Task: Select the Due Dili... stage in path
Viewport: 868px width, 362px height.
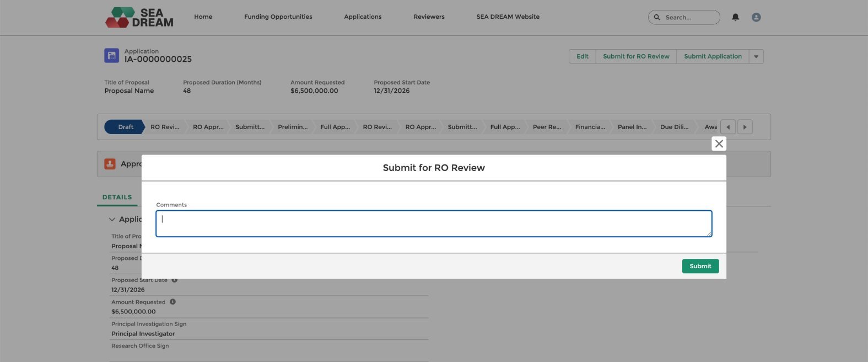Action: click(674, 127)
